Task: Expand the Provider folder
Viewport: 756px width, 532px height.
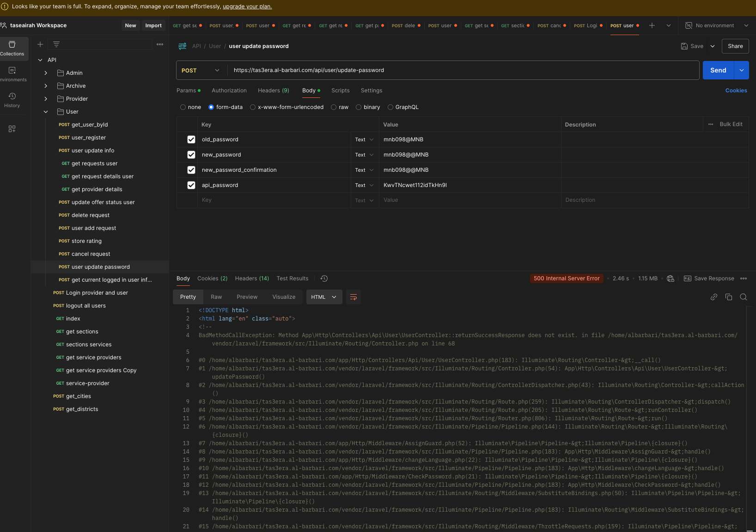Action: [46, 99]
